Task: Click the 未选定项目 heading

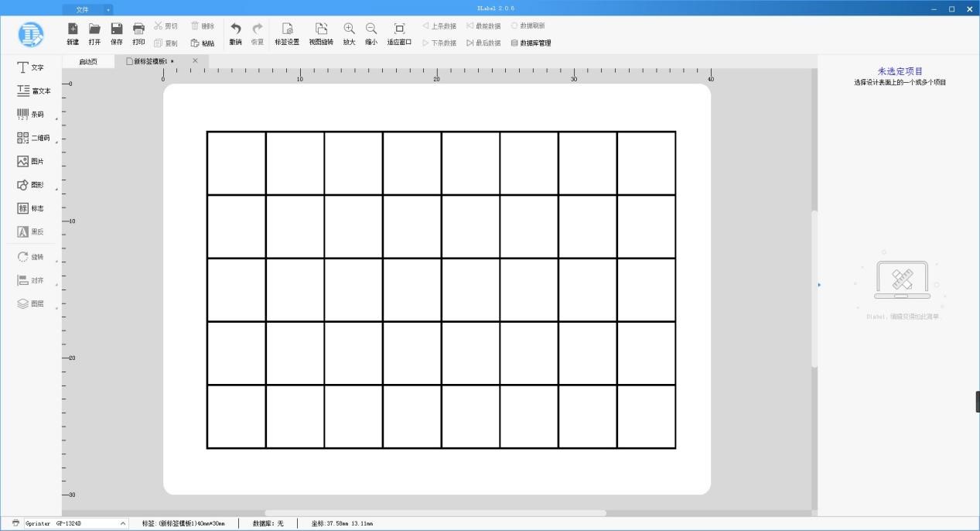Action: [900, 71]
